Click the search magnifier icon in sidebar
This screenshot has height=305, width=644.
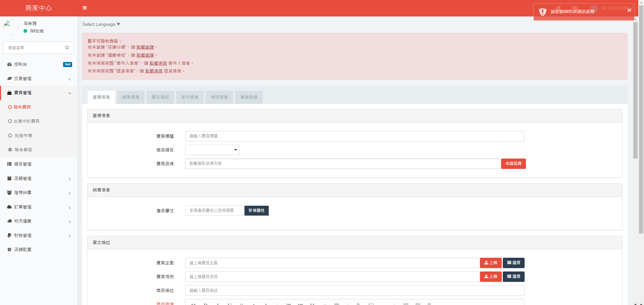pos(67,48)
